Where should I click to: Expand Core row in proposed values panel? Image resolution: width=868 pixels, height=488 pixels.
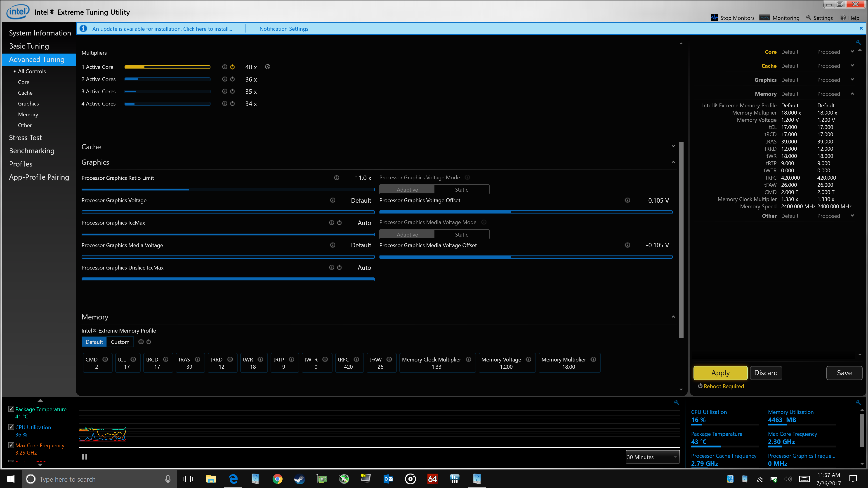[852, 52]
